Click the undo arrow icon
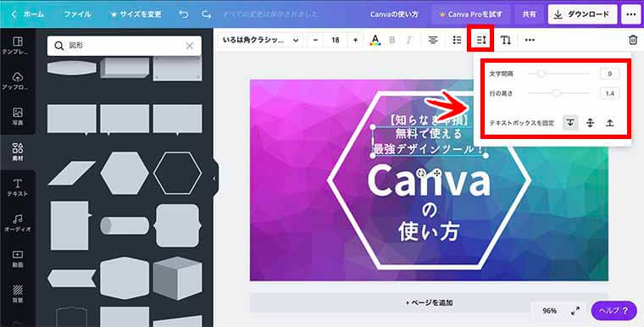This screenshot has height=327, width=644. click(184, 14)
